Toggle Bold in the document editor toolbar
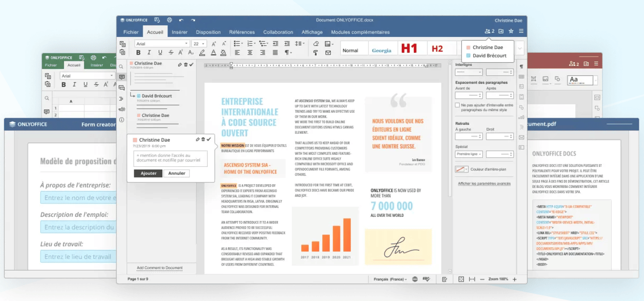Image resolution: width=644 pixels, height=301 pixels. point(138,53)
